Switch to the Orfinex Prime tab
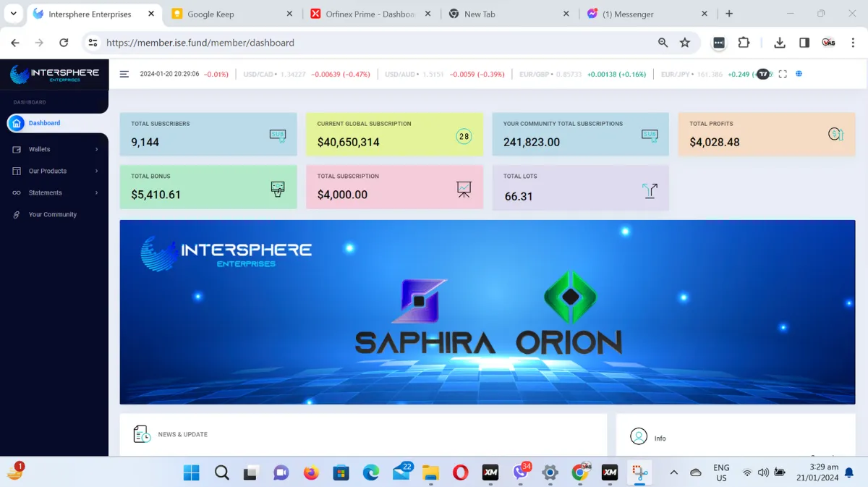 (370, 14)
